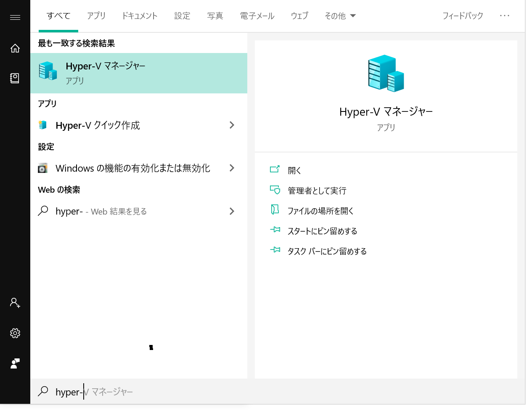Viewport: 532px width, 411px height.
Task: Click the Hyper-V クイック作成 app icon
Action: coord(42,125)
